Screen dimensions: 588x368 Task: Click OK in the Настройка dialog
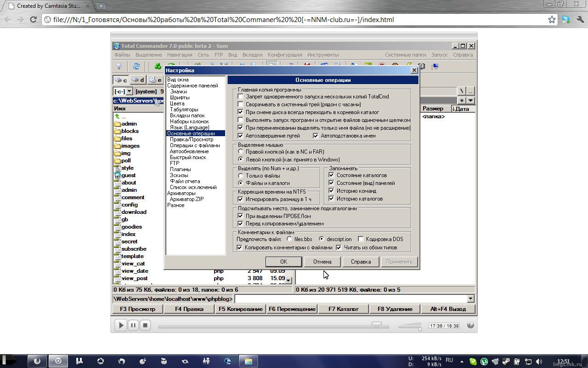pyautogui.click(x=283, y=262)
